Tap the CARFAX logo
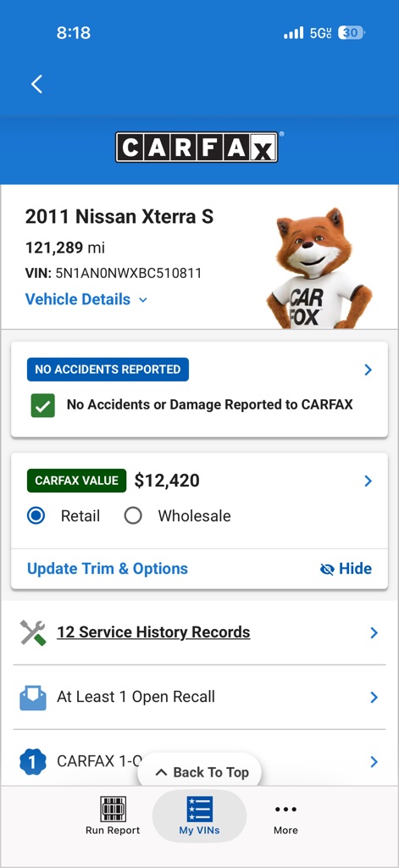399x868 pixels. pos(197,147)
